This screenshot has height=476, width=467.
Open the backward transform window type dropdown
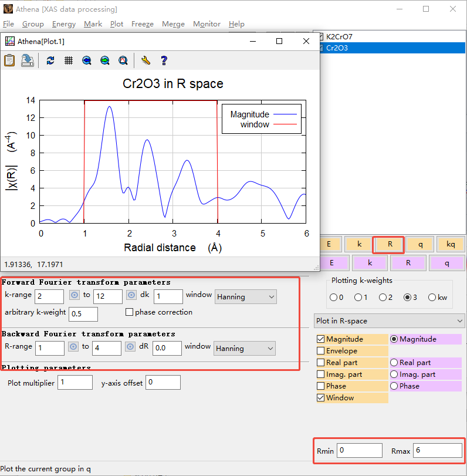point(244,348)
